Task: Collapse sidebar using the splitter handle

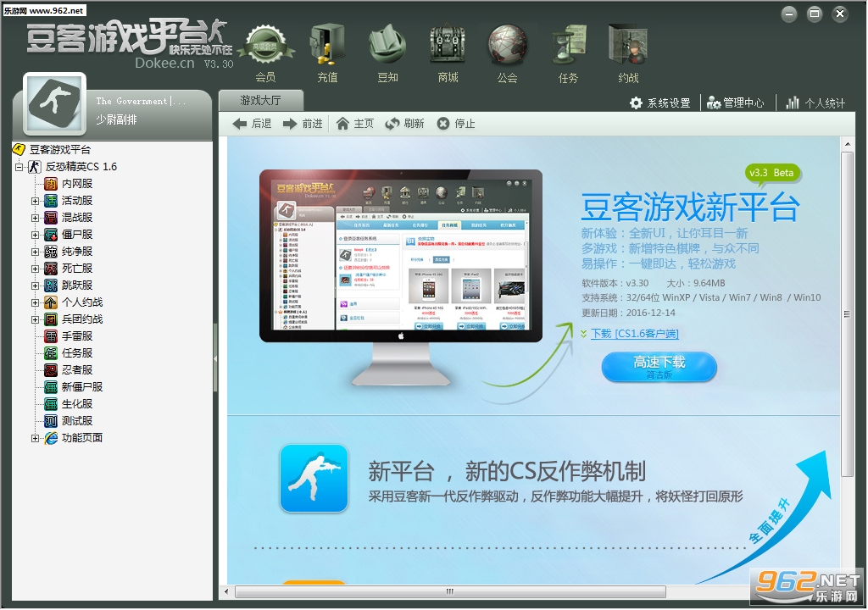Action: click(x=215, y=358)
